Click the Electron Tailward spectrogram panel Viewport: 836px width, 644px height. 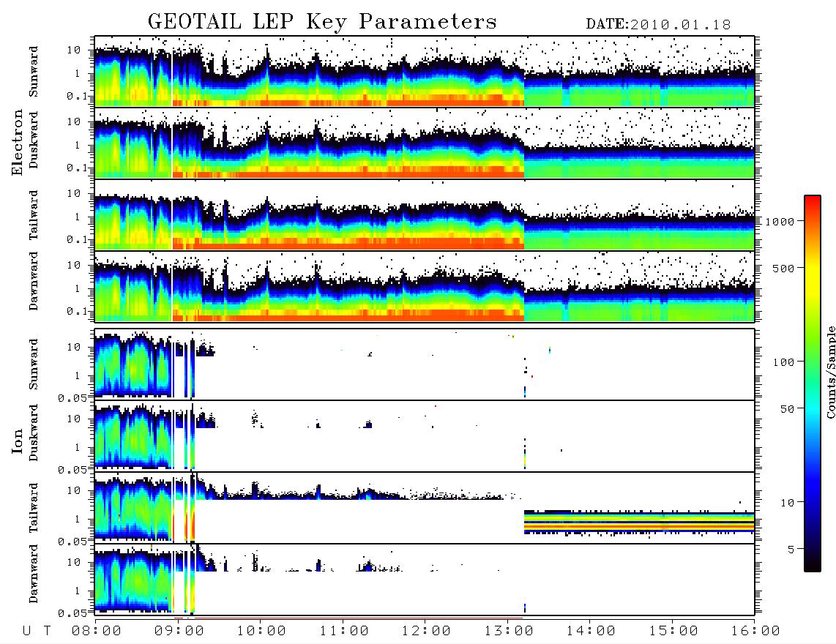coord(425,214)
